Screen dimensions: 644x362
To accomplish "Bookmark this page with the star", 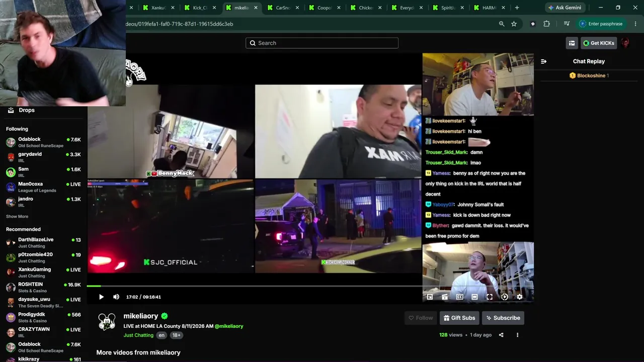I will [514, 24].
